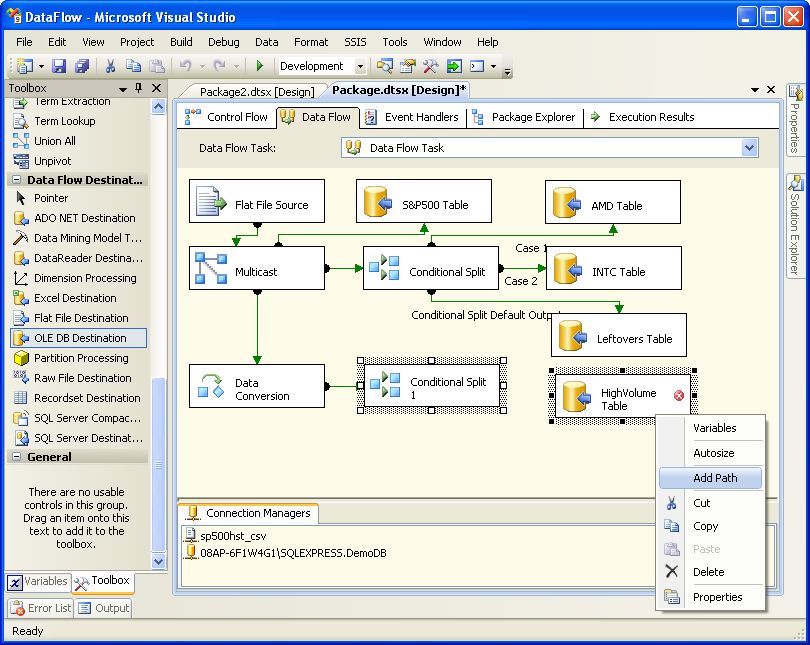Choose Delete from context menu

point(710,572)
